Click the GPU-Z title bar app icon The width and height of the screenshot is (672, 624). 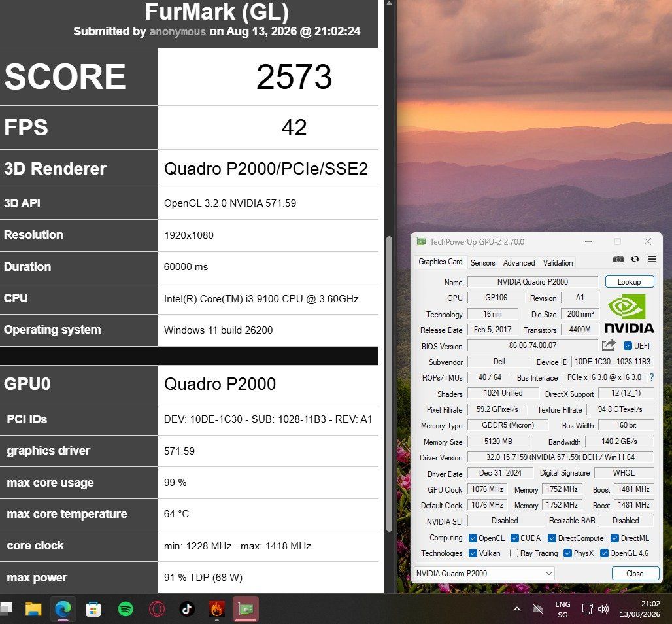click(421, 241)
